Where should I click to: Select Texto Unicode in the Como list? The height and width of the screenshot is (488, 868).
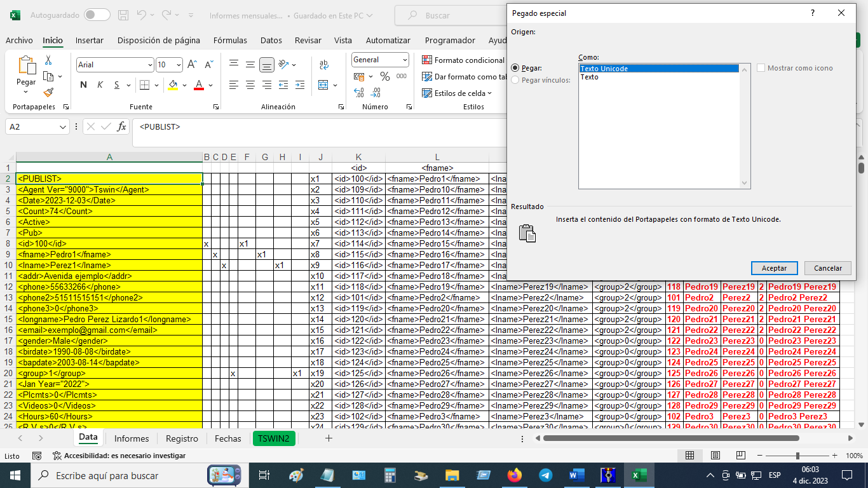[x=659, y=69]
